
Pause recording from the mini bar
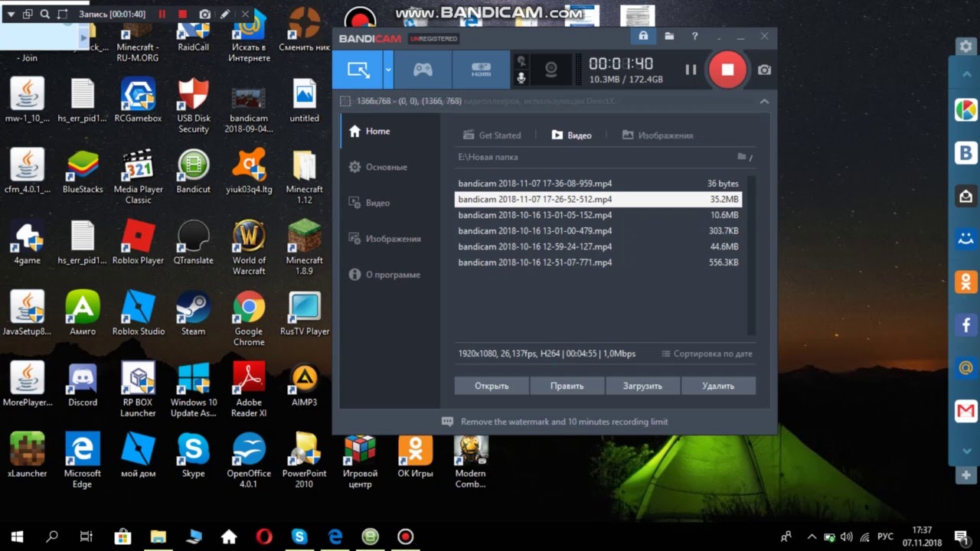point(162,15)
